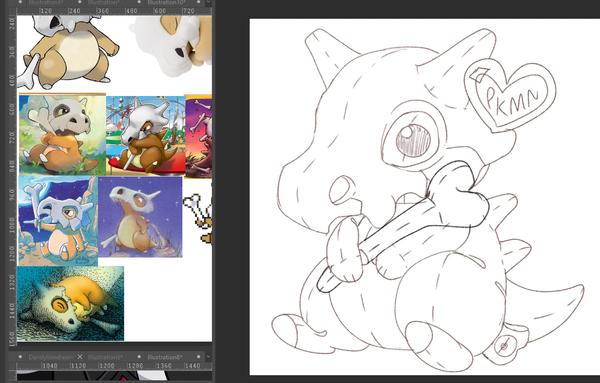Click the PKMN heart tag in the sketch

[x=509, y=95]
